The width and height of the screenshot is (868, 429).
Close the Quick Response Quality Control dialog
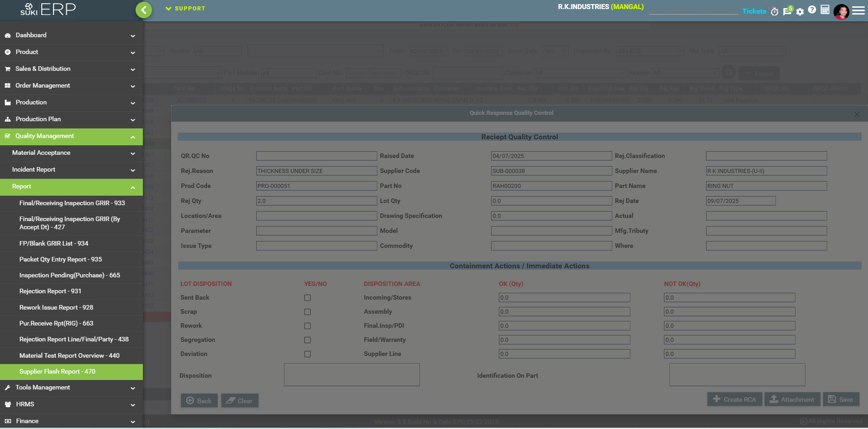click(857, 114)
